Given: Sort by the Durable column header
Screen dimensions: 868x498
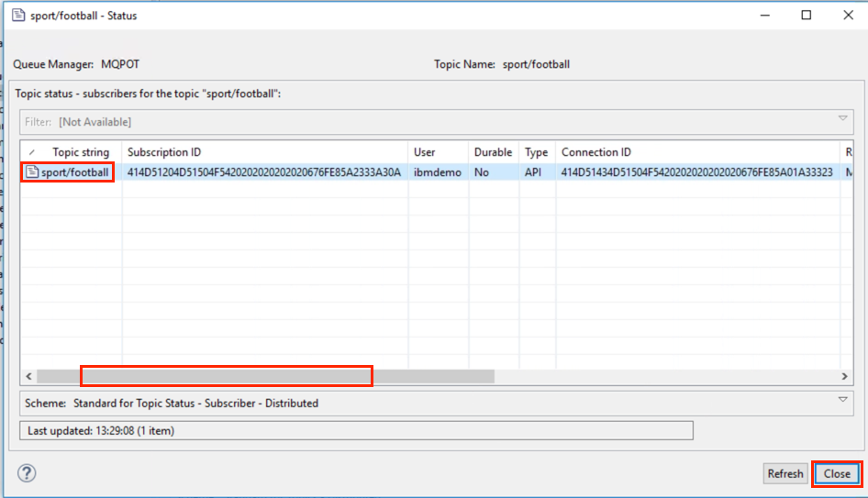Looking at the screenshot, I should (493, 152).
